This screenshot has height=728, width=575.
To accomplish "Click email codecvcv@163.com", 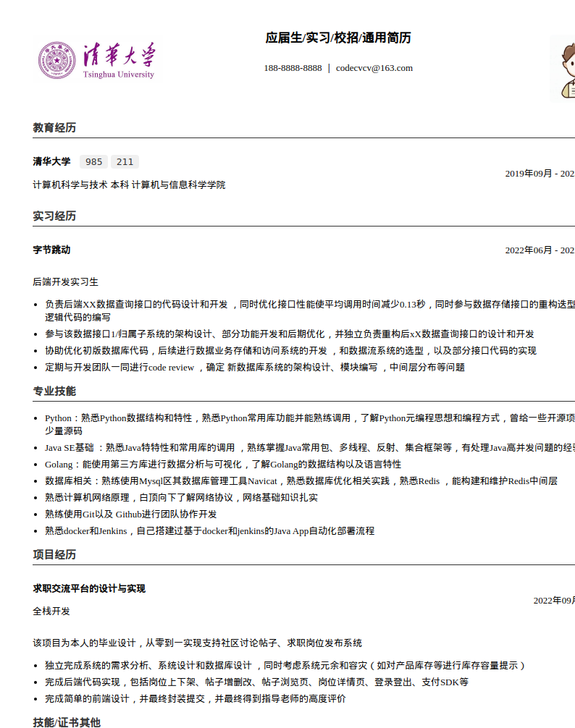I will [x=374, y=68].
